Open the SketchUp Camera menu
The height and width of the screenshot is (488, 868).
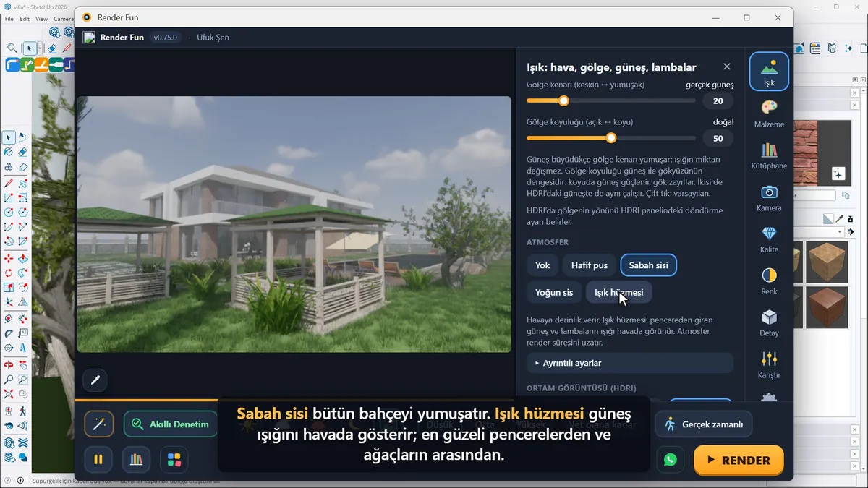coord(64,19)
